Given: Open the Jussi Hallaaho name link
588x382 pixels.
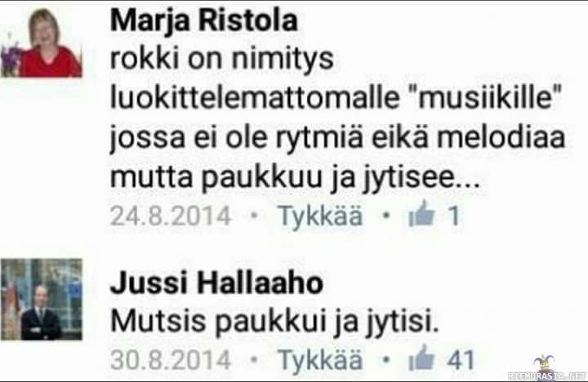Looking at the screenshot, I should pos(216,283).
